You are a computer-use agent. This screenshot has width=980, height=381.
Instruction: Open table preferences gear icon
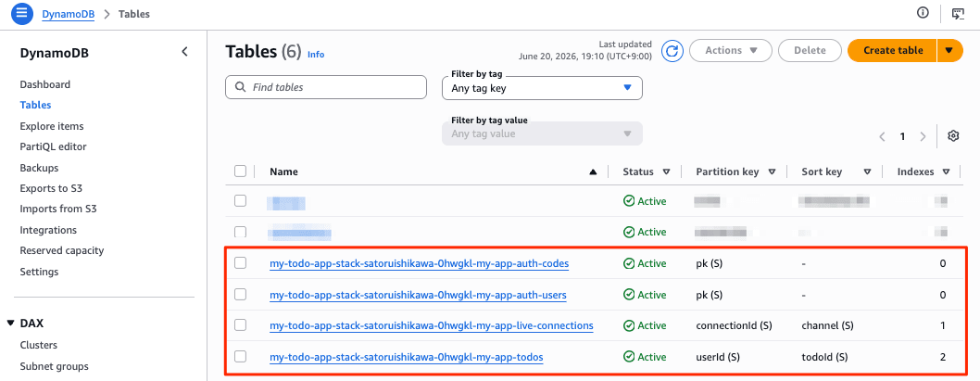coord(953,135)
